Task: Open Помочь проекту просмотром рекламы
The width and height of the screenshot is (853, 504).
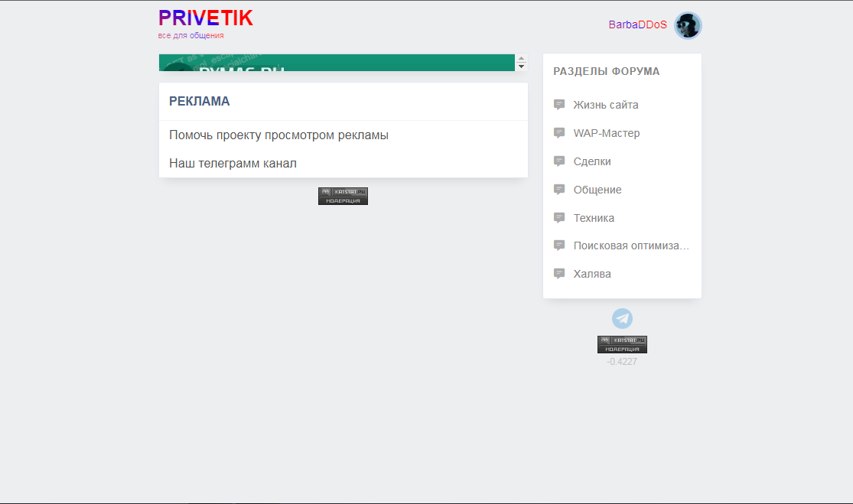Action: click(278, 135)
